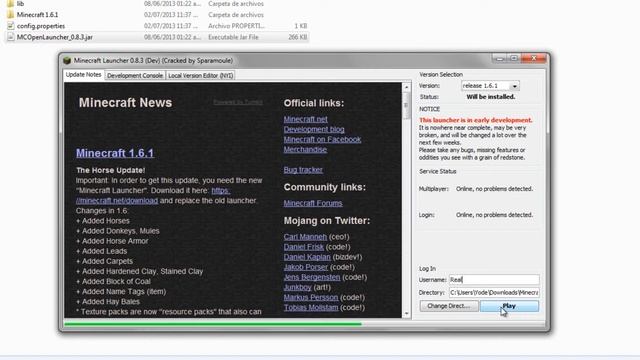Click the config.properties file icon
Viewport: 640px width, 360px height.
11,26
